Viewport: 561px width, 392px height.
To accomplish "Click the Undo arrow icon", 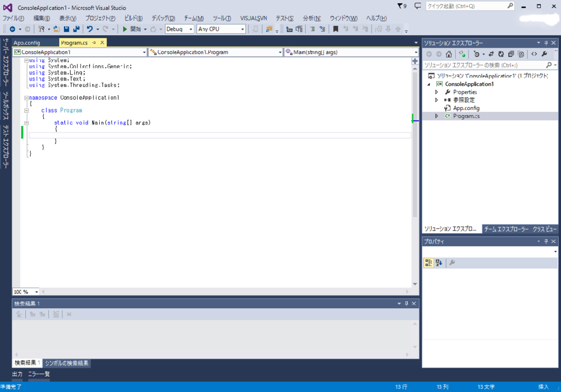I will [90, 29].
